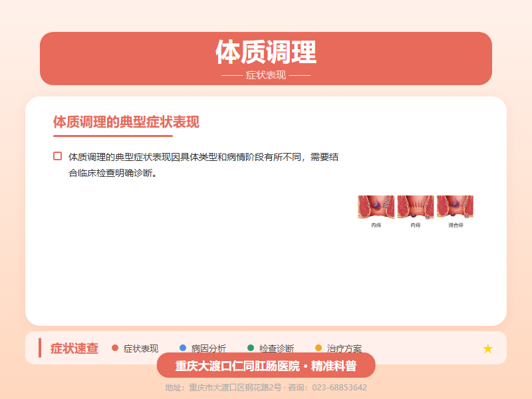
Task: Click the paragraph starting 体质调理的典型症状表现因具体类型
Action: click(203, 165)
